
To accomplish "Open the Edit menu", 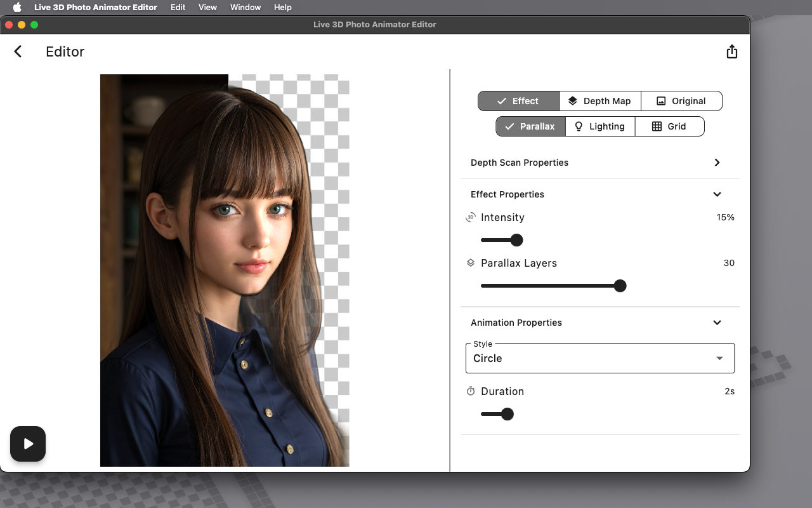I will (x=178, y=8).
